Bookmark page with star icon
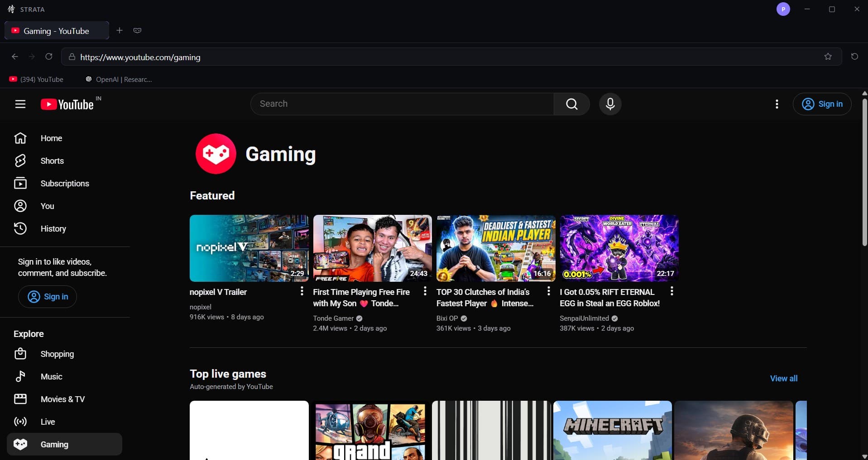868x460 pixels. coord(828,57)
